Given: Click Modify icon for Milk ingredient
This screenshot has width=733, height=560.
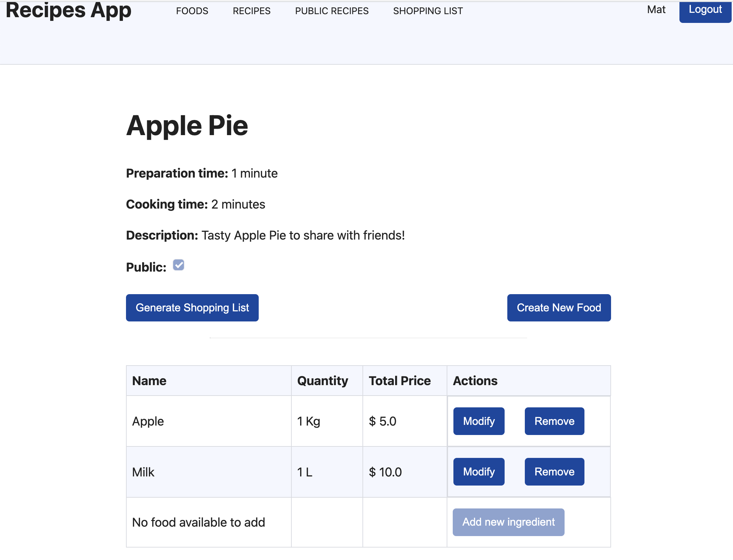Looking at the screenshot, I should [x=478, y=472].
